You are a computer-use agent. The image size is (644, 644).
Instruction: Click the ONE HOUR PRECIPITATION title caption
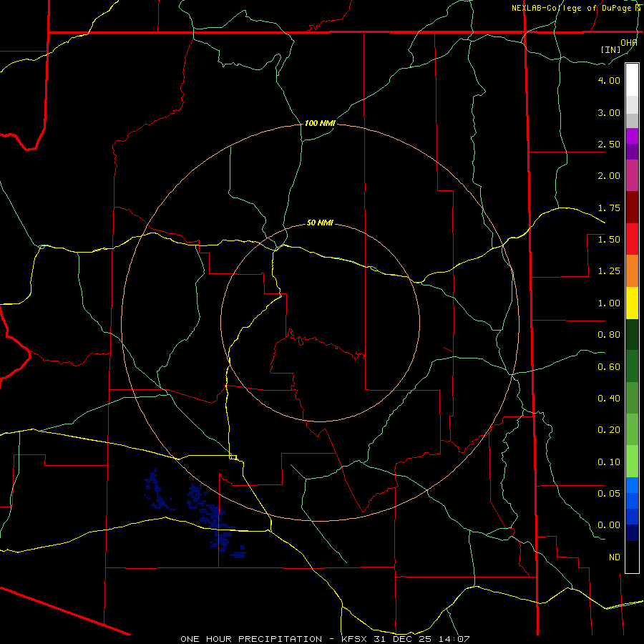pos(251,639)
